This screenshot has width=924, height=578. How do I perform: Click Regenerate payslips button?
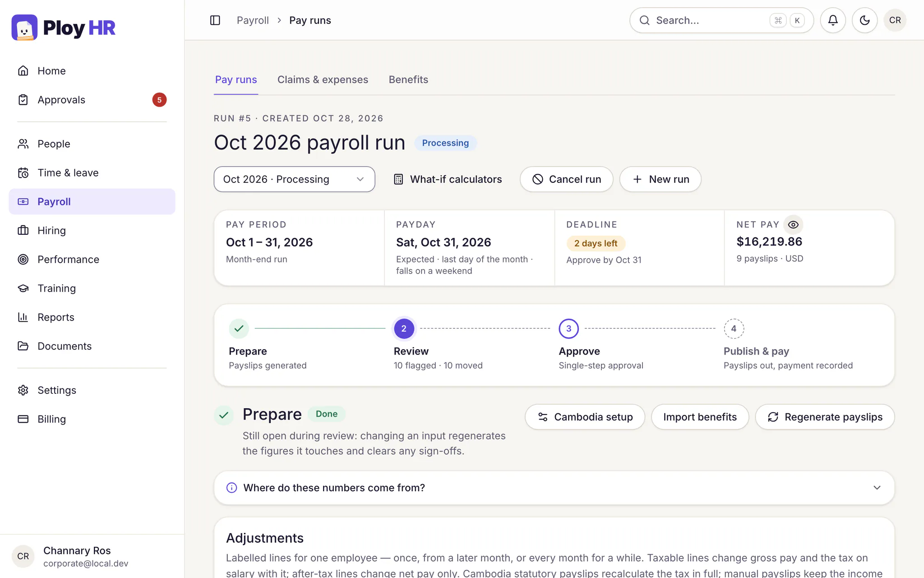(825, 417)
